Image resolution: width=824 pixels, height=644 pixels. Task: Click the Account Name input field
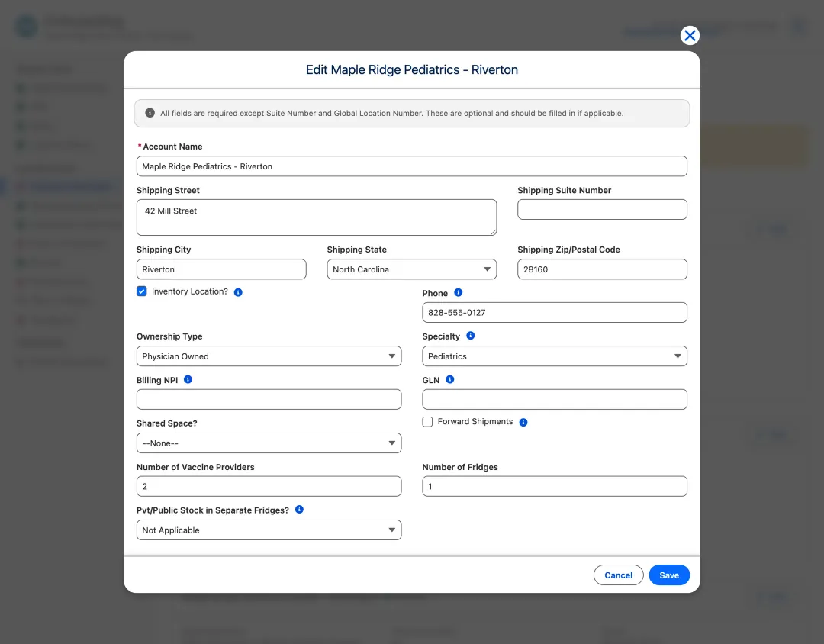tap(411, 166)
